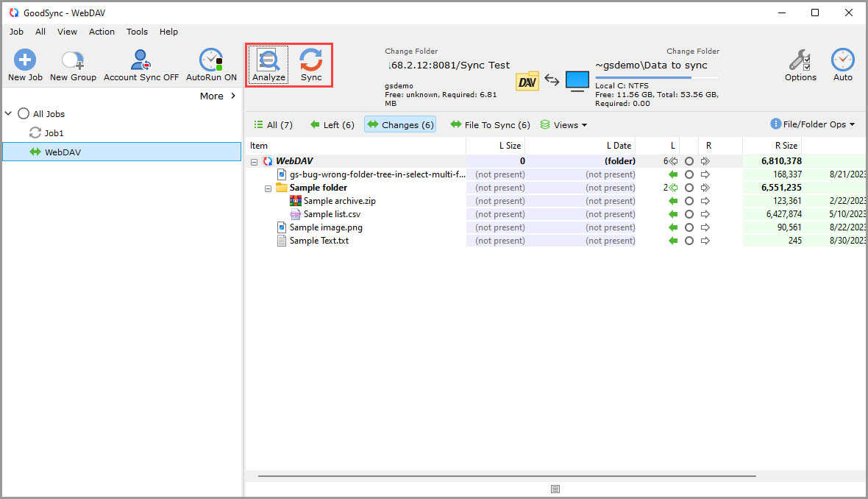Switch to Changes (6) filter tab

point(400,124)
